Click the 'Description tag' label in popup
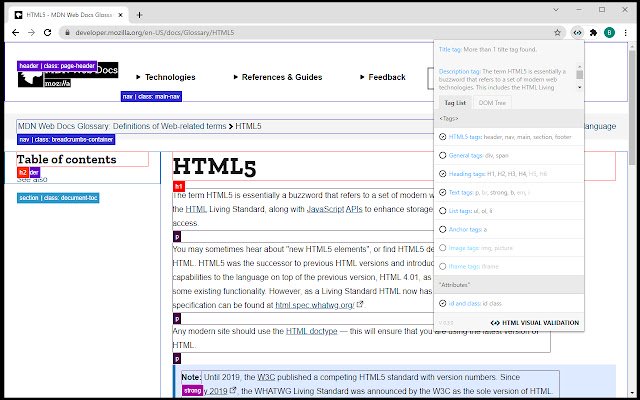The width and height of the screenshot is (640, 400). click(x=460, y=71)
